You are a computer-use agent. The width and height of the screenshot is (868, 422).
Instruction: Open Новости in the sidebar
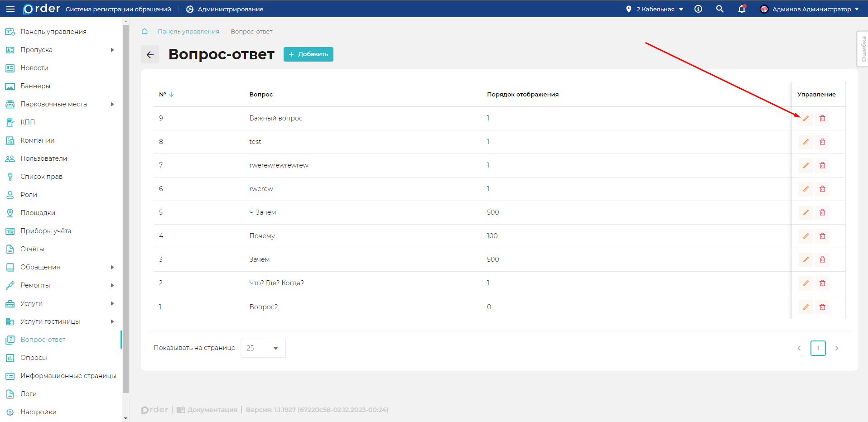34,68
